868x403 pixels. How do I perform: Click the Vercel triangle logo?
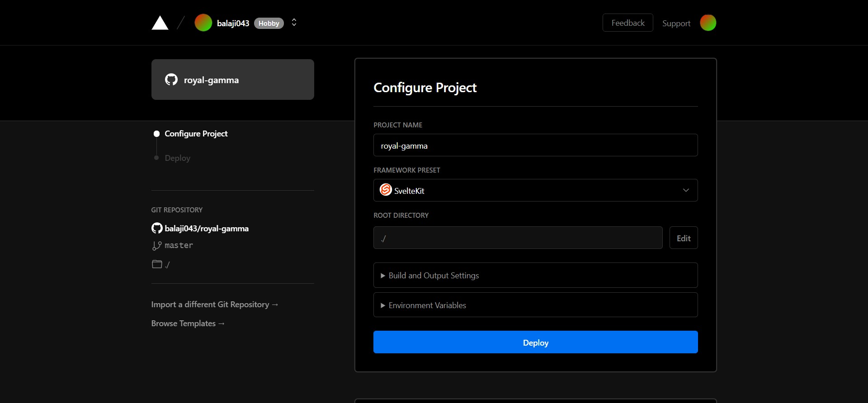(160, 23)
